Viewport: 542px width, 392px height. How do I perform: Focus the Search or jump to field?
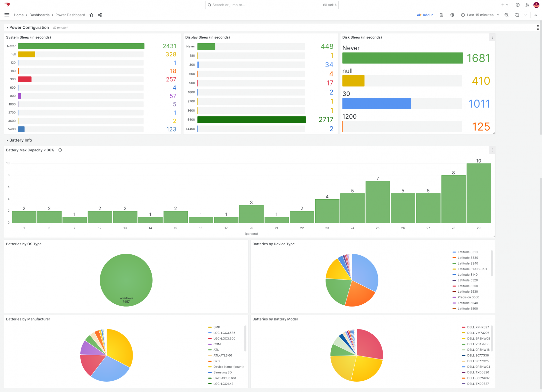point(272,5)
